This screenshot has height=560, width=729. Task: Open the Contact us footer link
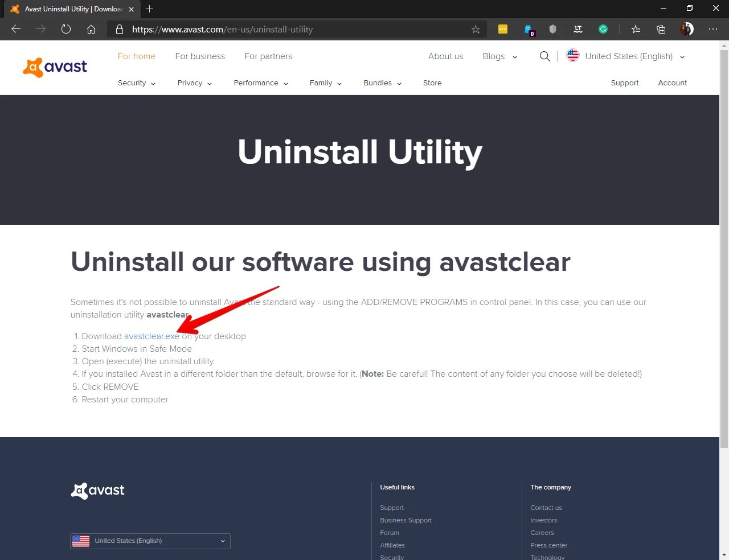[546, 508]
